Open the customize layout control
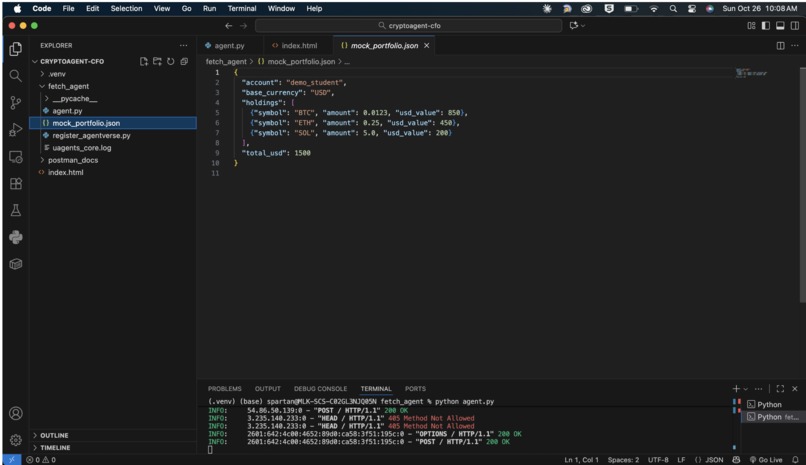 [752, 26]
